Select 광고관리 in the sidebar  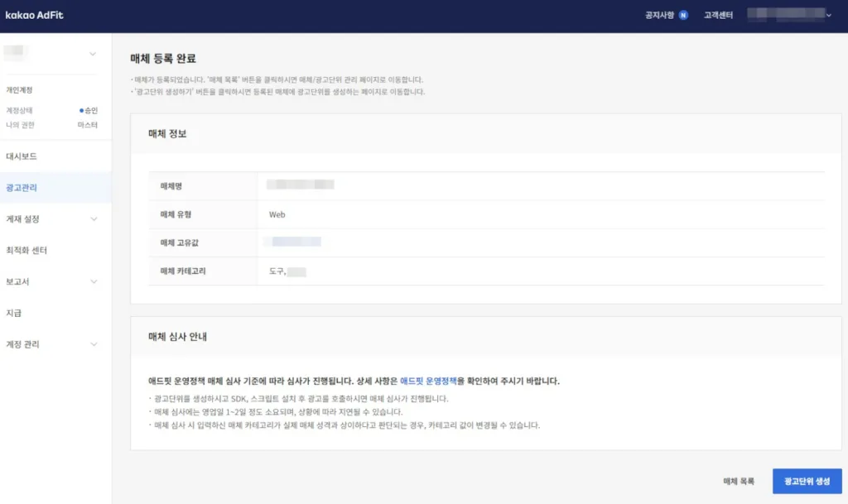(x=32, y=187)
